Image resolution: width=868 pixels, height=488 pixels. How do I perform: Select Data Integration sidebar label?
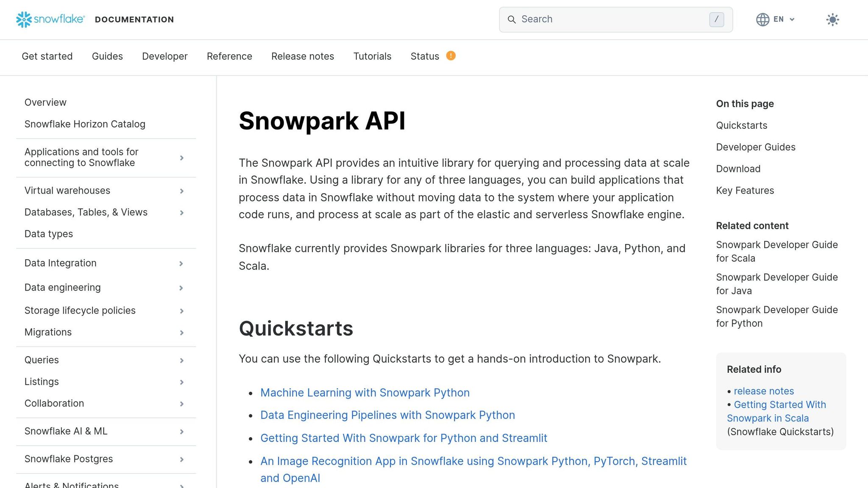(61, 263)
